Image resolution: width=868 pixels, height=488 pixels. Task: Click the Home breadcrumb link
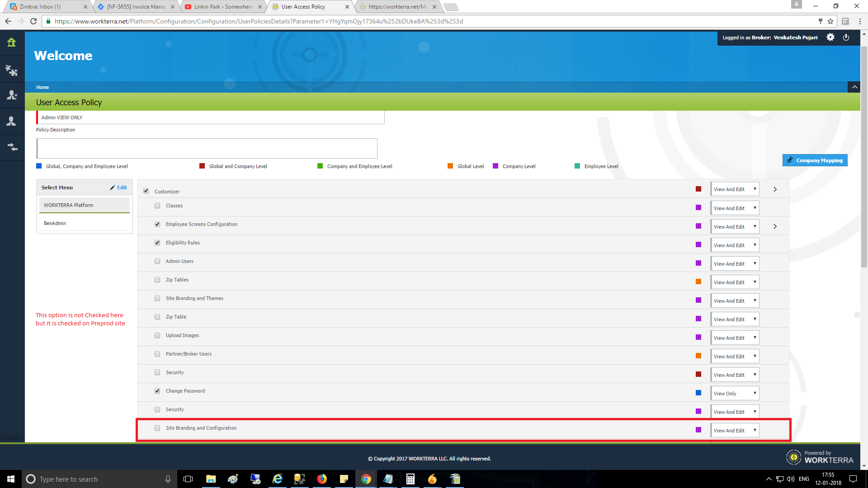42,87
